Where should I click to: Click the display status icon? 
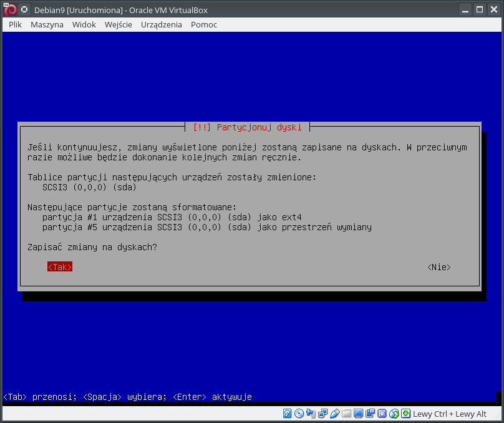point(358,414)
